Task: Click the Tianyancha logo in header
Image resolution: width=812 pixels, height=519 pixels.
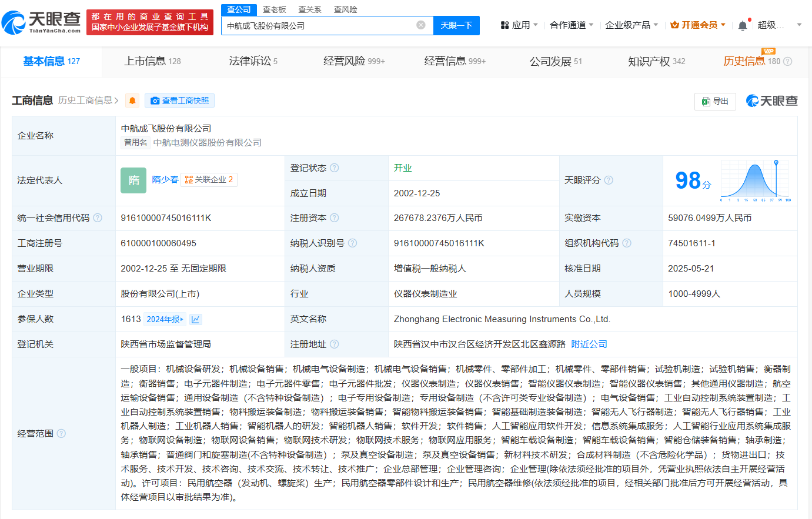Action: point(41,22)
